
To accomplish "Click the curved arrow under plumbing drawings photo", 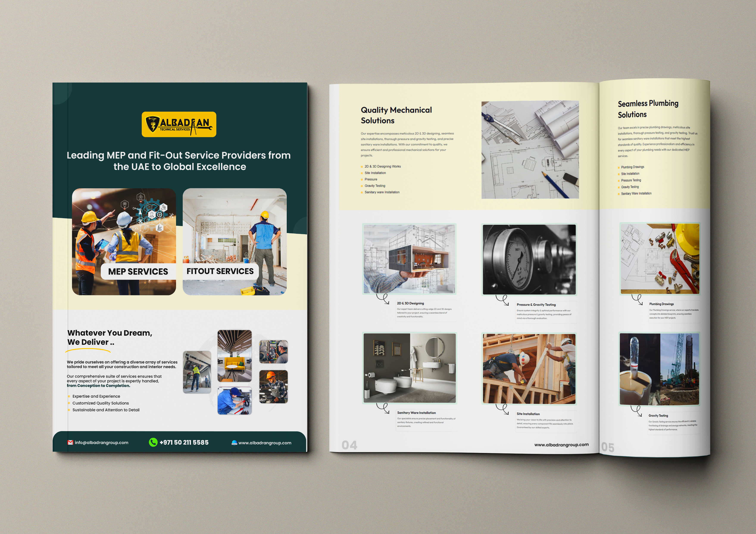I will pyautogui.click(x=637, y=300).
